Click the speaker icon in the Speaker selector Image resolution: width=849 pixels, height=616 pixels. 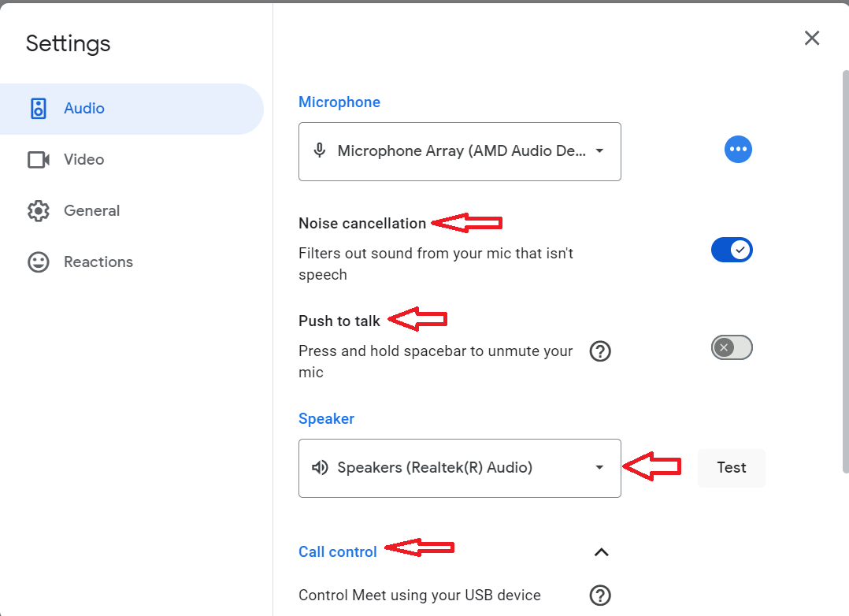319,467
